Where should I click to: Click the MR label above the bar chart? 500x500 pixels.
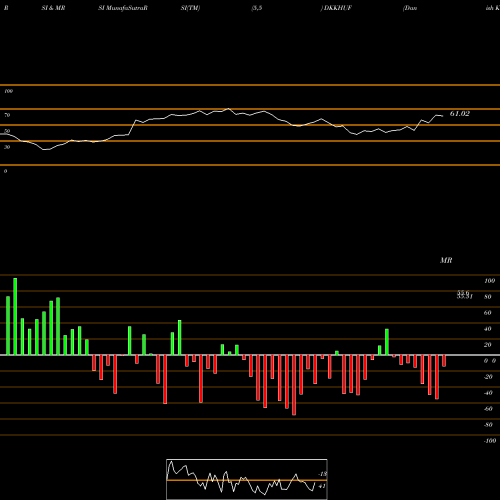tap(446, 260)
